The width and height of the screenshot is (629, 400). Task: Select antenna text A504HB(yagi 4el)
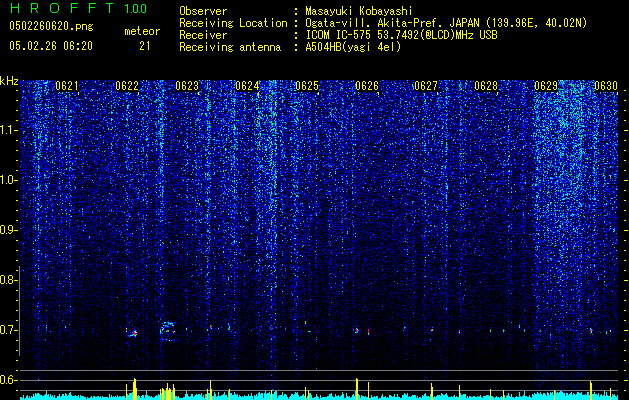click(x=353, y=47)
